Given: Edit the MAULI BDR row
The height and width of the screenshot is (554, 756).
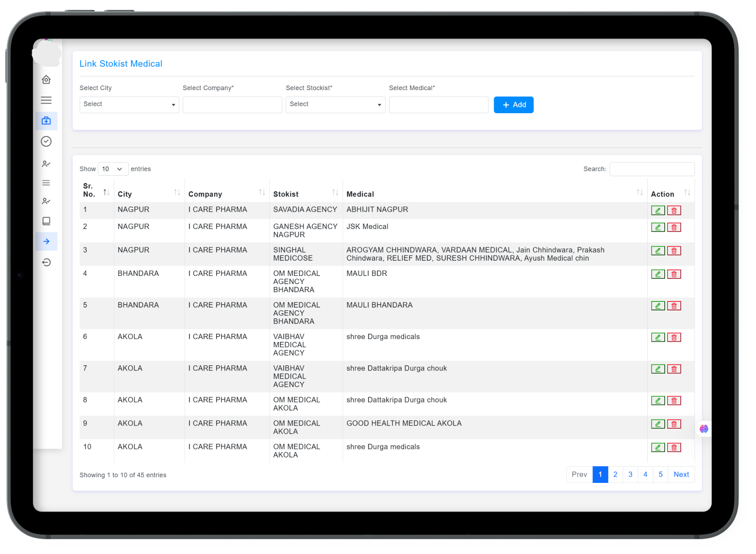Looking at the screenshot, I should click(x=657, y=274).
